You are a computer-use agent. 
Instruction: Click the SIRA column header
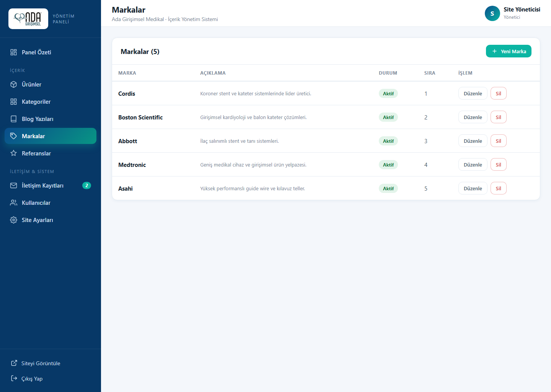click(x=430, y=73)
